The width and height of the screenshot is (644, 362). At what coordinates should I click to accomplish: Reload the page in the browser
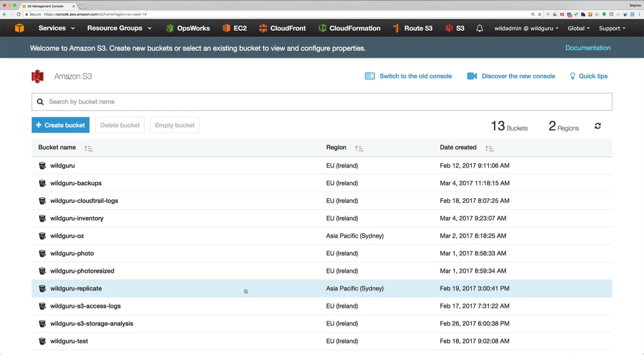click(x=19, y=14)
